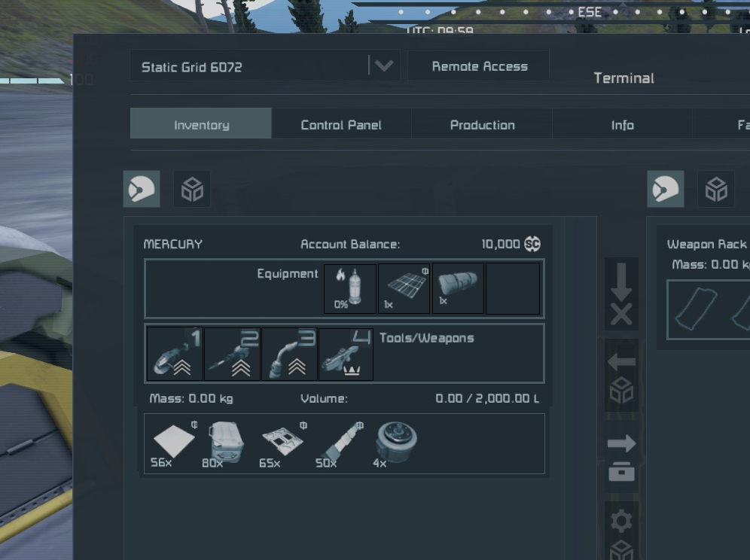The height and width of the screenshot is (560, 750).
Task: Click the Remote Access button
Action: (479, 66)
